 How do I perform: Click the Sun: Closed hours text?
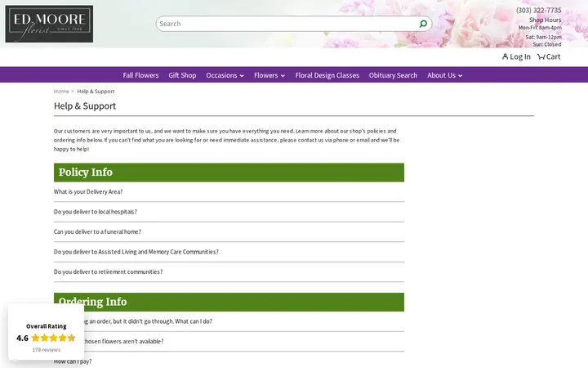pyautogui.click(x=547, y=44)
